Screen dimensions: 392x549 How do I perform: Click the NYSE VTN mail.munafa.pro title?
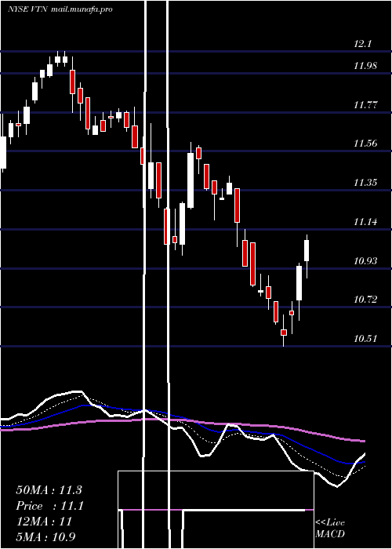(x=60, y=9)
